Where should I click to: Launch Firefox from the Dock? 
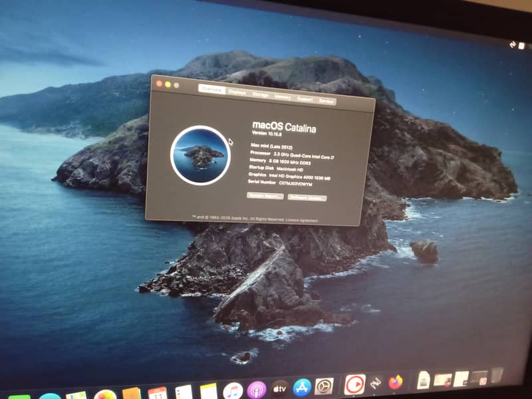(x=396, y=382)
